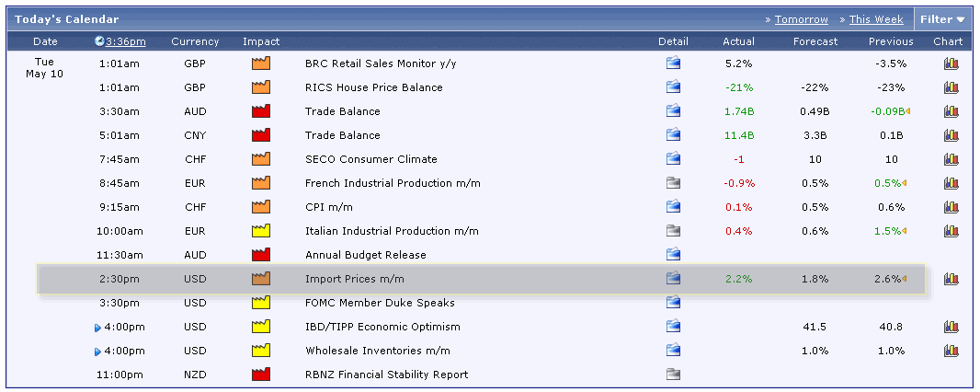Open chart for SECO Consumer Climate

pos(952,159)
